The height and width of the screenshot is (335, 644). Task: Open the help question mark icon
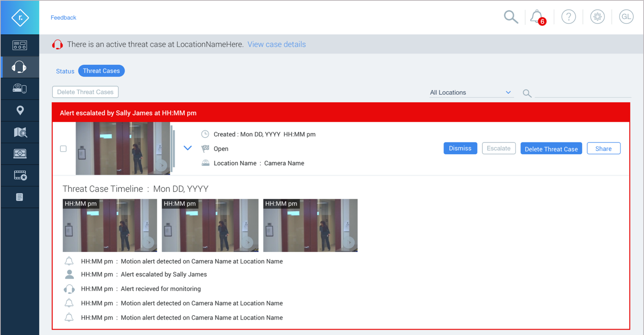click(568, 17)
